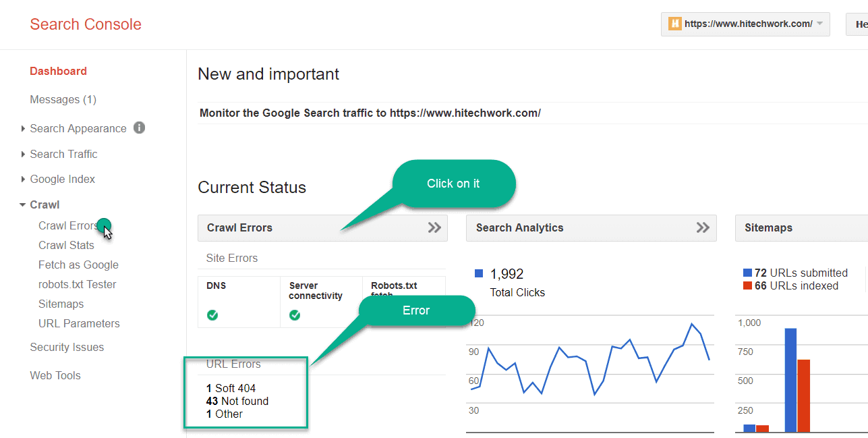This screenshot has height=438, width=868.
Task: Click the 66 URLs indexed text
Action: (797, 285)
